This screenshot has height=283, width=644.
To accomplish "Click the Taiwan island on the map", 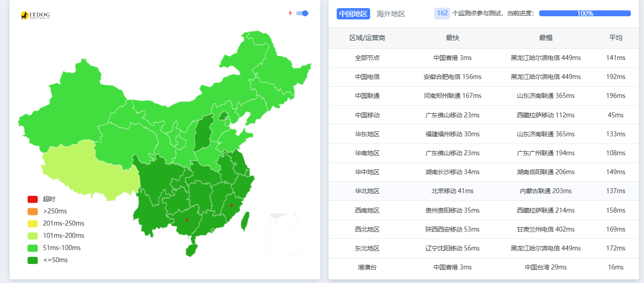I will [245, 221].
